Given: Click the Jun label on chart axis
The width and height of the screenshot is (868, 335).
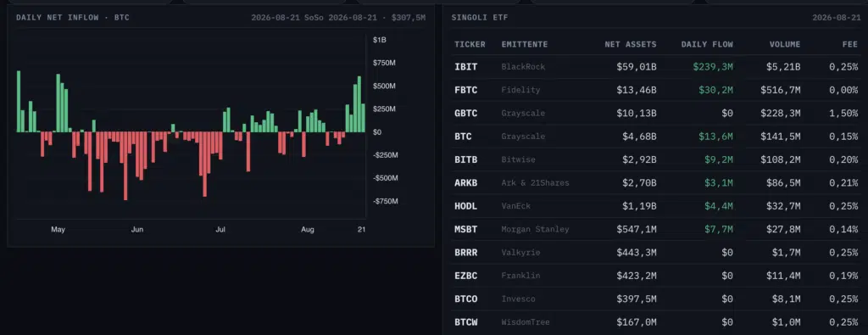Looking at the screenshot, I should 137,229.
